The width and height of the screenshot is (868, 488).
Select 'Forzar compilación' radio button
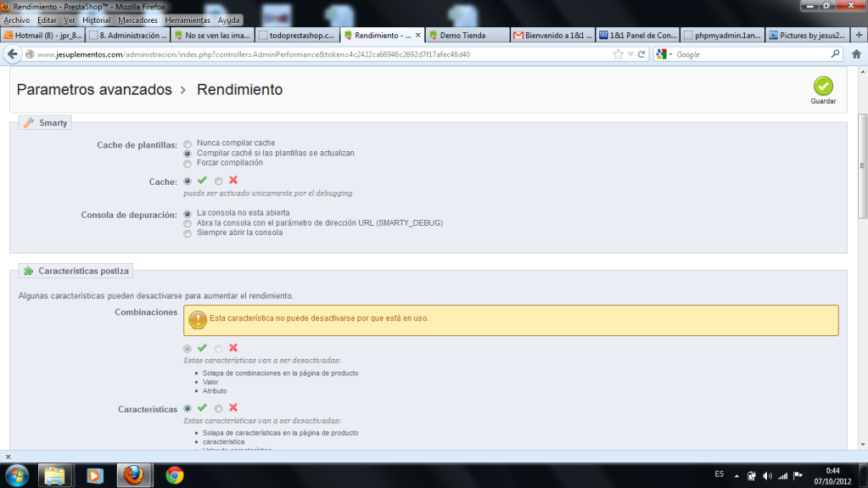click(x=188, y=163)
